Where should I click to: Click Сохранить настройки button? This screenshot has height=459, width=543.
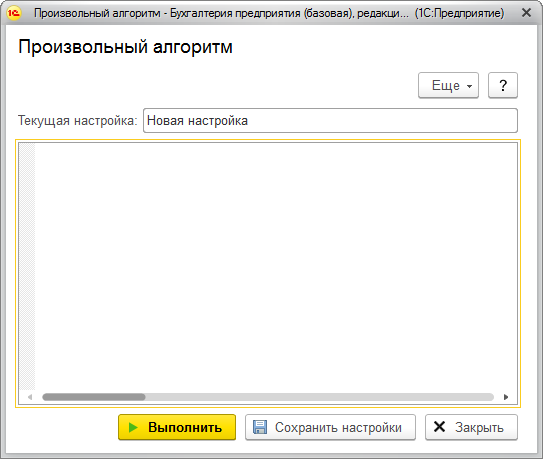point(330,427)
